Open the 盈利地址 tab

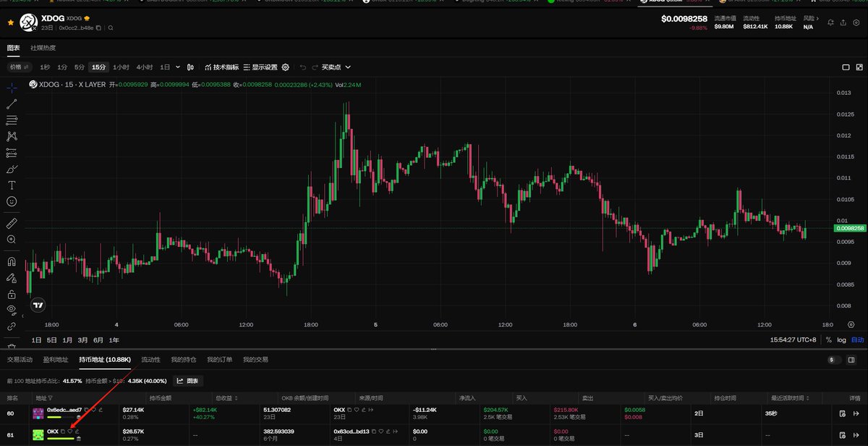point(56,359)
